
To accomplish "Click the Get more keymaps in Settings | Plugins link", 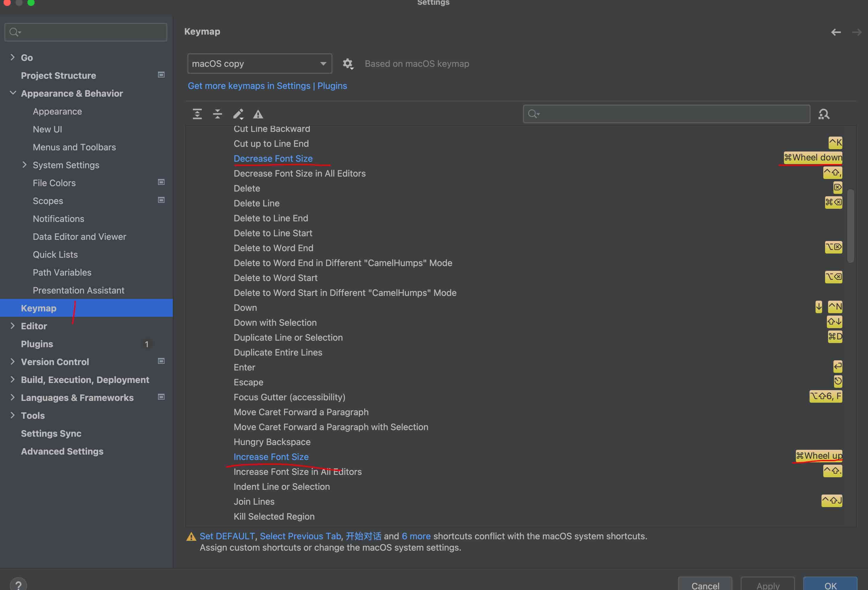I will 267,86.
